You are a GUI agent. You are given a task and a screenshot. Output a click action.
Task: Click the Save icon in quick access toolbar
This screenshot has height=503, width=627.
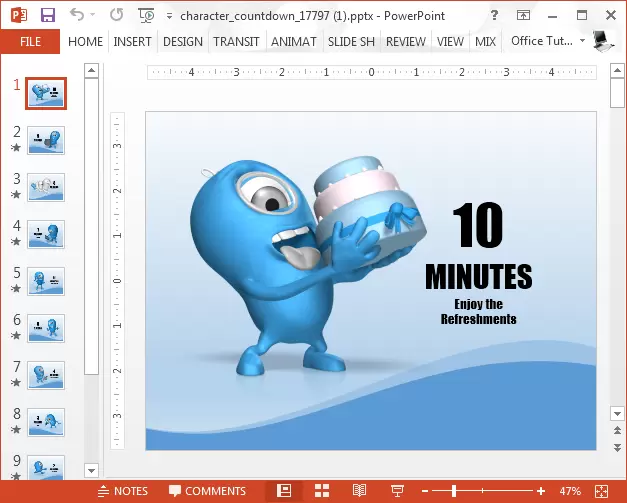click(48, 16)
